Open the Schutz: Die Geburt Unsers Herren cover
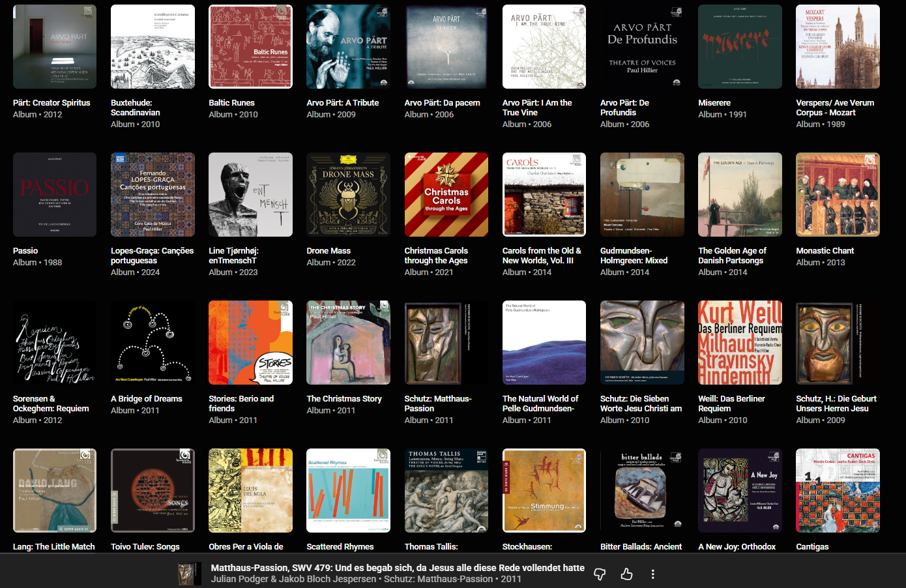 click(838, 343)
